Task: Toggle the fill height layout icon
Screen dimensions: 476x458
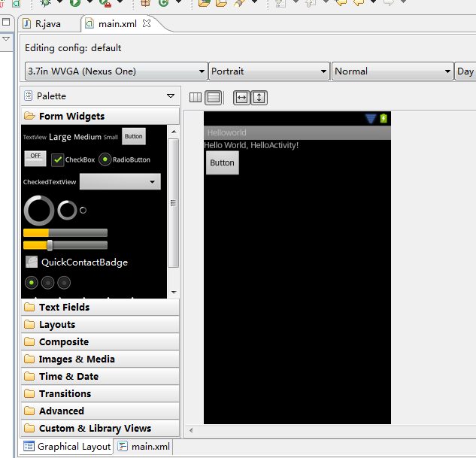Action: 259,98
